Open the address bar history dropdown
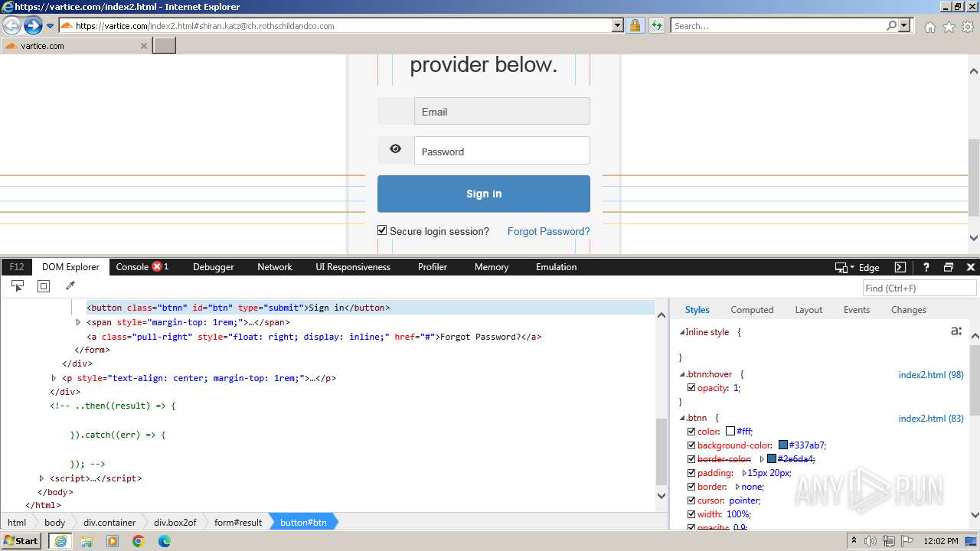Image resolution: width=980 pixels, height=551 pixels. click(618, 25)
